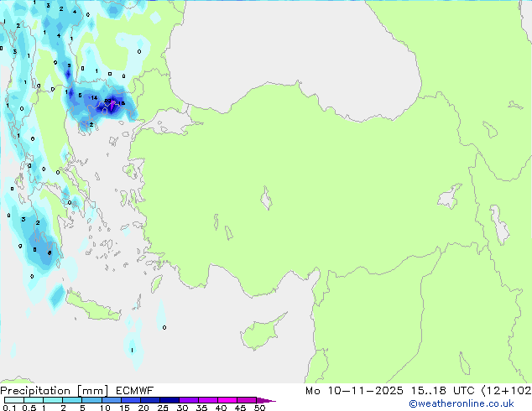Viewport: 532px width, 411px height.
Task: Click the legend scale label '50'
Action: tap(259, 408)
